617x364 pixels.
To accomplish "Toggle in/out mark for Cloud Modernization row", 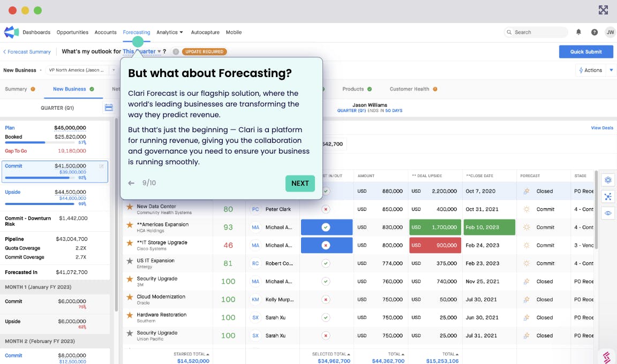I will (326, 300).
